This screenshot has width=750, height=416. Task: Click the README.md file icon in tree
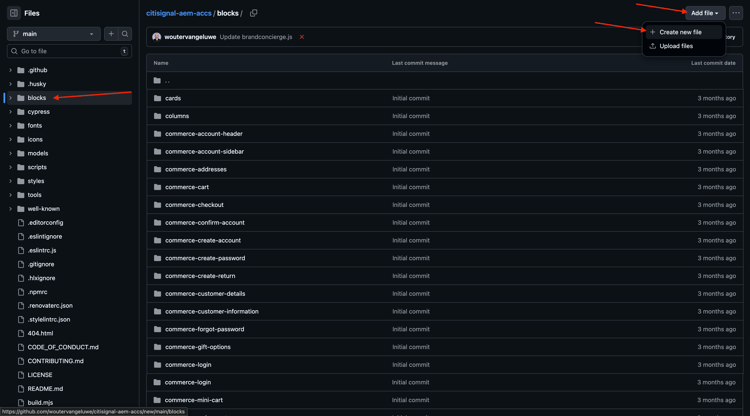click(x=21, y=389)
